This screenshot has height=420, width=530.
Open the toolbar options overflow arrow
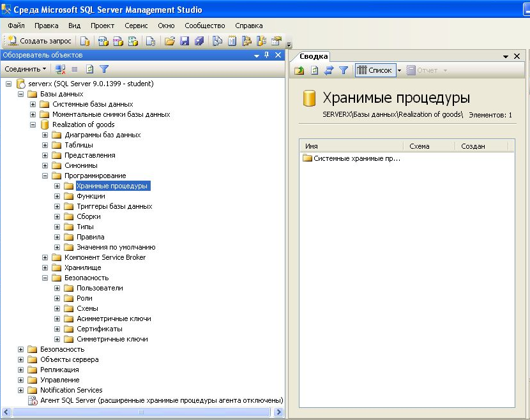pyautogui.click(x=289, y=44)
